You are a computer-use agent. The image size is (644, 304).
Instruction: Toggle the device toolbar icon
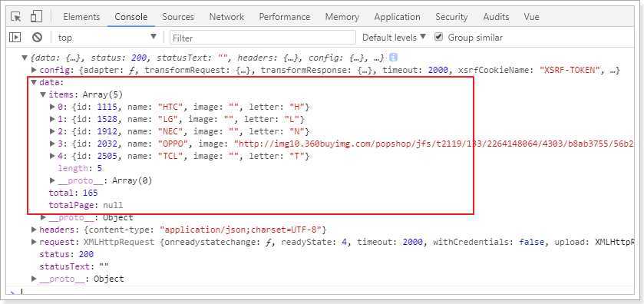(x=36, y=17)
